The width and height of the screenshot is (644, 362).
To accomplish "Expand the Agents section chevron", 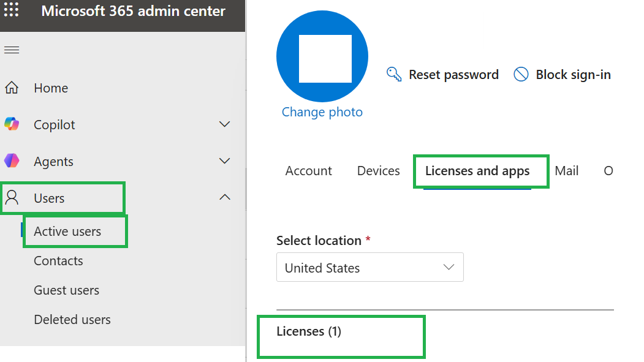I will tap(225, 161).
